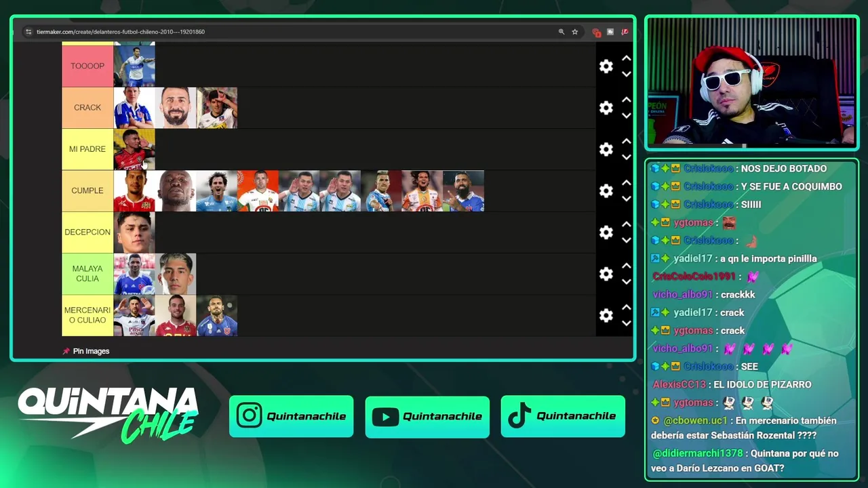The image size is (868, 488).
Task: Move MERCENARIO CULIAO tier down with arrow
Action: (627, 323)
